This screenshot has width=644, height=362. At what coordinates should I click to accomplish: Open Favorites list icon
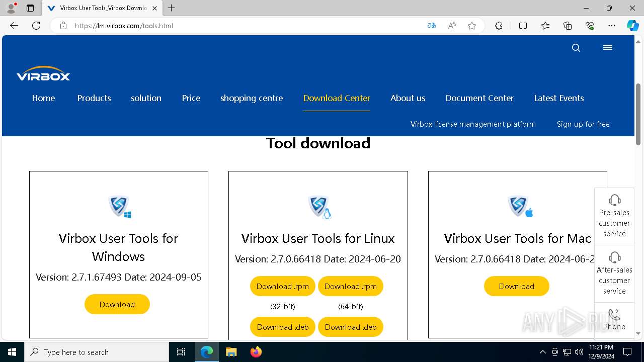[545, 26]
